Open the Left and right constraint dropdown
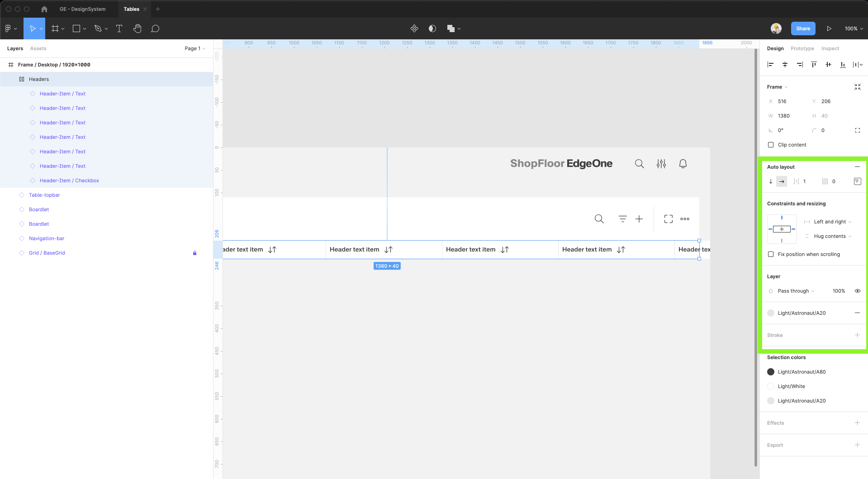868x479 pixels. click(832, 222)
